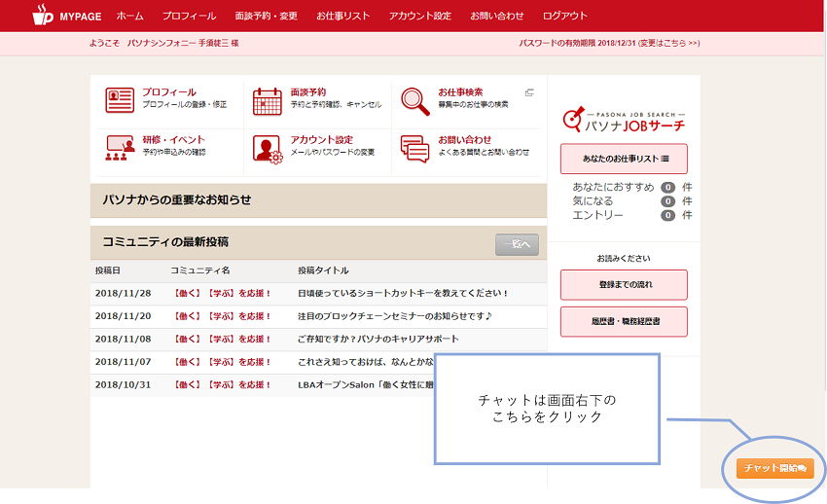827x504 pixels.
Task: Click the 履歴書・職務経歴書 button
Action: [624, 322]
